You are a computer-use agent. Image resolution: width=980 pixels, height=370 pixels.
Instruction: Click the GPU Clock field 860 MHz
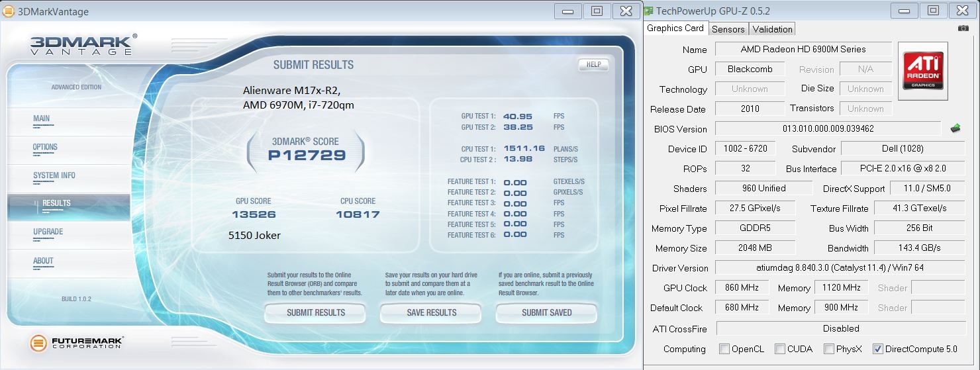[742, 287]
